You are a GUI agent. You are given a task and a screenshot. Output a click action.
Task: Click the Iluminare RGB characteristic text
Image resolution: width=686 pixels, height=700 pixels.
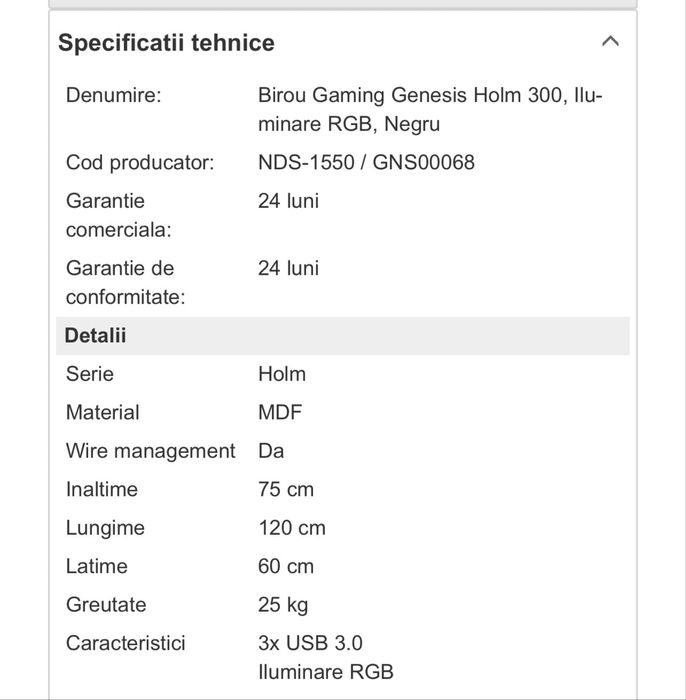tap(326, 671)
